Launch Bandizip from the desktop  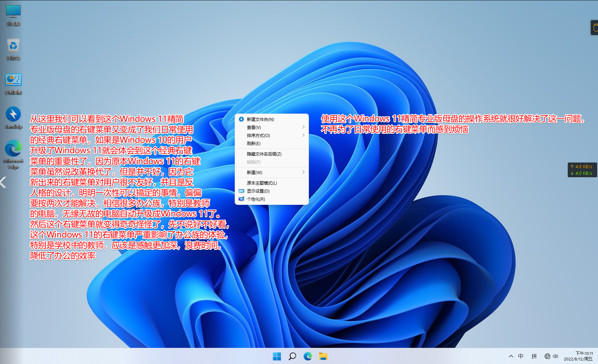click(x=13, y=118)
